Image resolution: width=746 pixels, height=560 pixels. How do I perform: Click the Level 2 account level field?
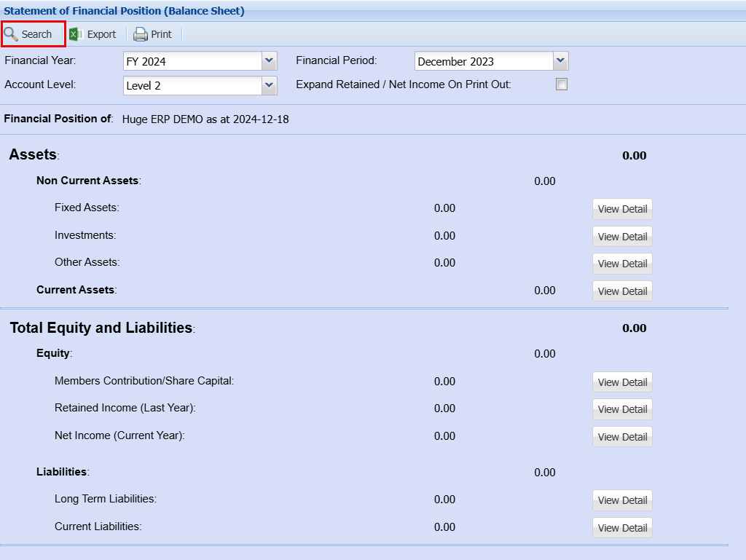(192, 86)
